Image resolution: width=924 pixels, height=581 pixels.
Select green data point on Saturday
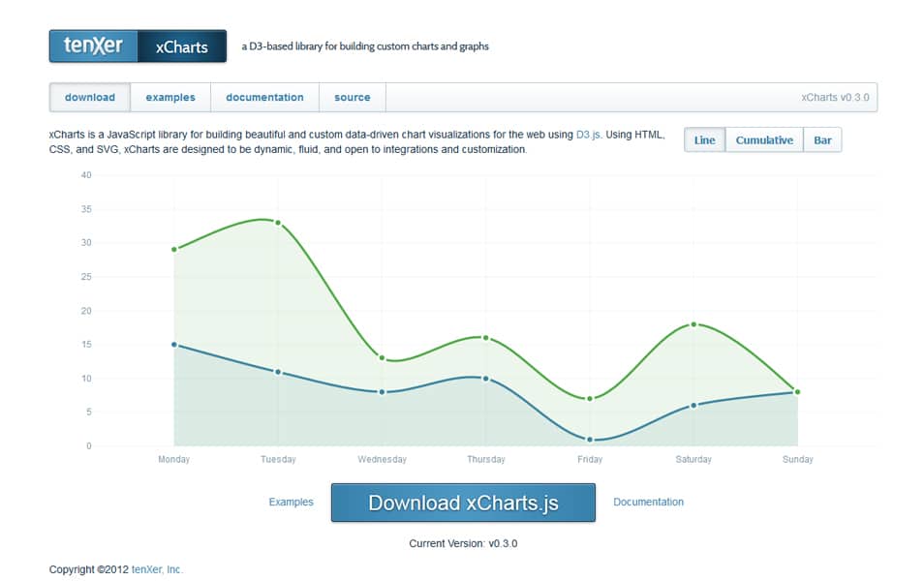coord(693,324)
